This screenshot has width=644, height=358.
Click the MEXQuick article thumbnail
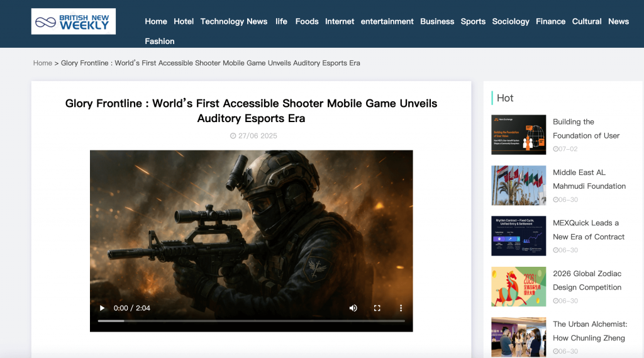519,236
